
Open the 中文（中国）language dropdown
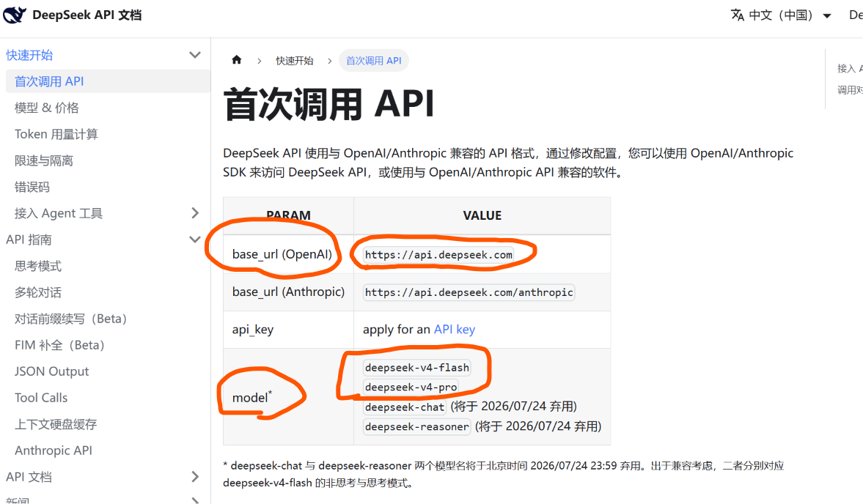(781, 15)
